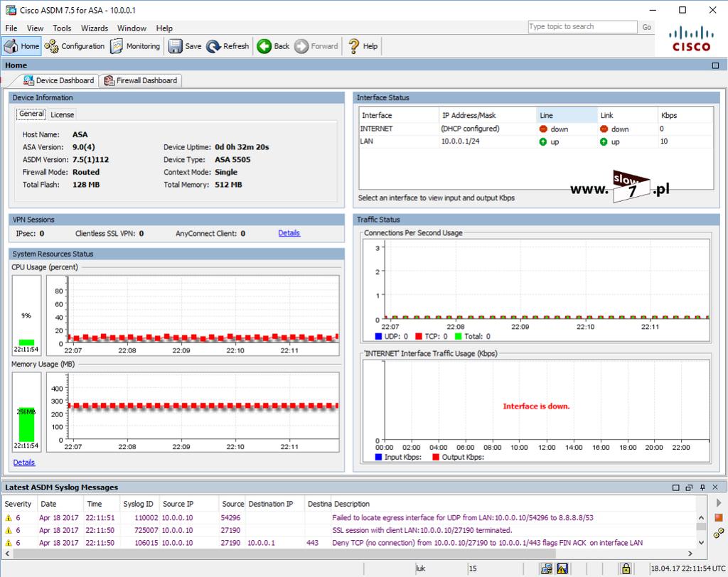Click the warning monitor status bar icon
This screenshot has height=577, width=728.
(x=562, y=568)
